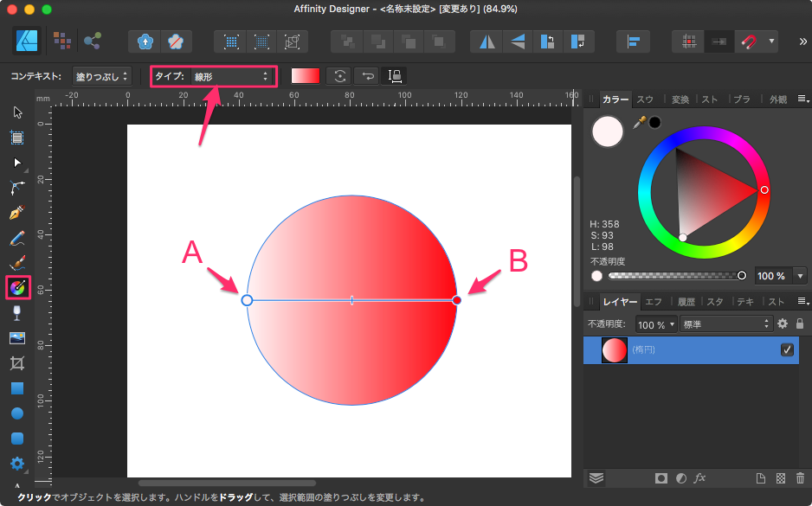Select the Pen tool

tap(16, 212)
